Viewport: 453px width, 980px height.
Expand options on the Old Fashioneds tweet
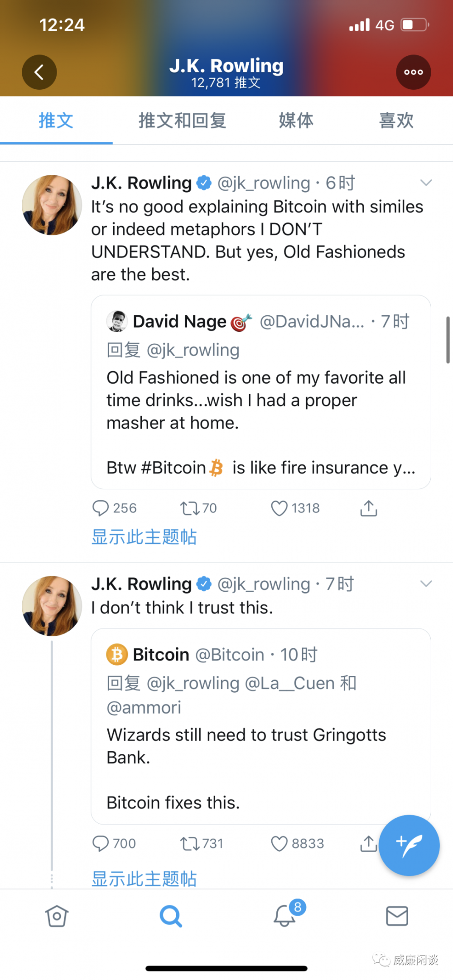pos(426,183)
